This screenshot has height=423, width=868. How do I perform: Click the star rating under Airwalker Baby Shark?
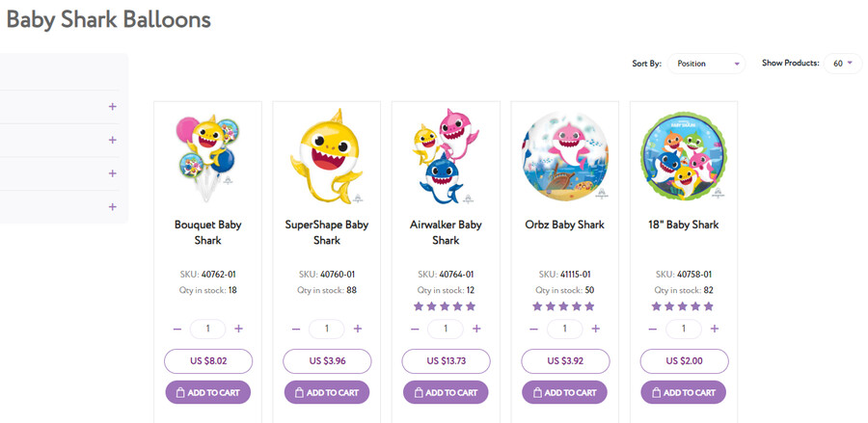(x=445, y=306)
